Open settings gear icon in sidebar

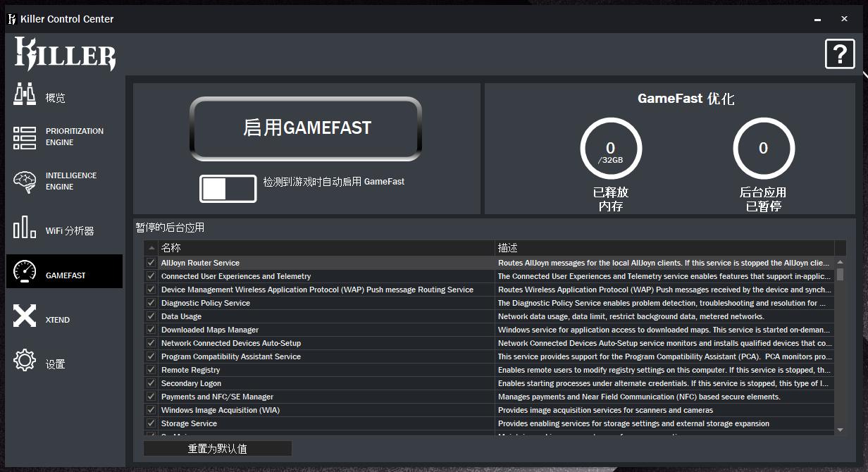point(25,361)
